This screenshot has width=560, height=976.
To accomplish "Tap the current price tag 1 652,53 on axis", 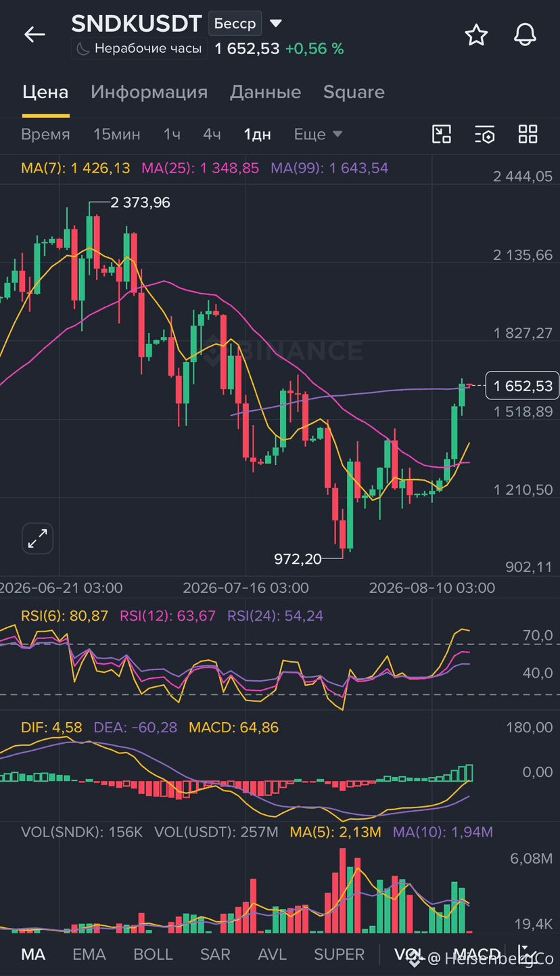I will pyautogui.click(x=523, y=386).
